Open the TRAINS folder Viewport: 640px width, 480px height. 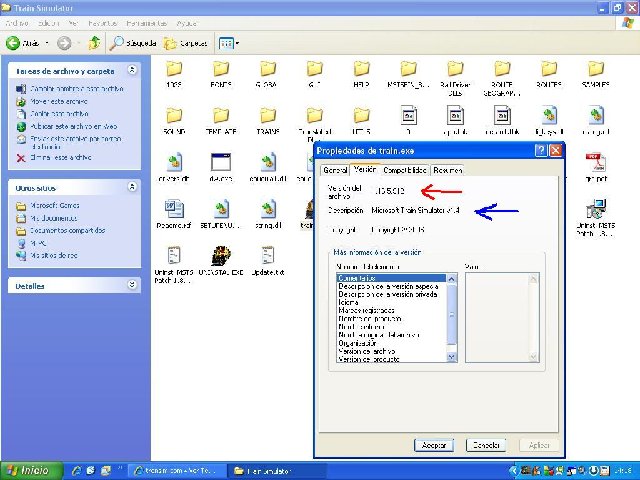click(268, 119)
